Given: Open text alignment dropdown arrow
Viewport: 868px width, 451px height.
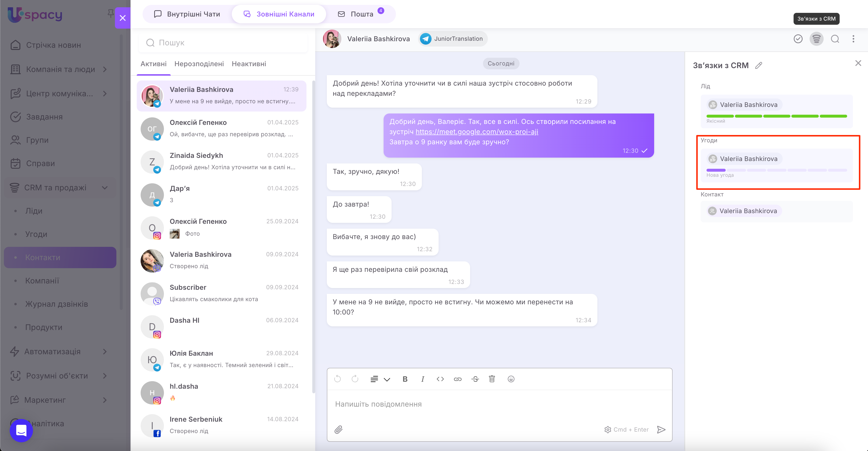Looking at the screenshot, I should point(387,379).
